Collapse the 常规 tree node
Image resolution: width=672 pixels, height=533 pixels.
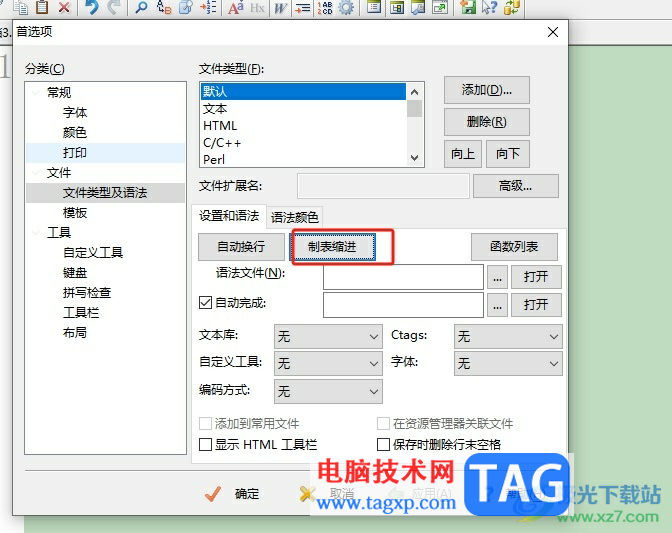tap(36, 92)
